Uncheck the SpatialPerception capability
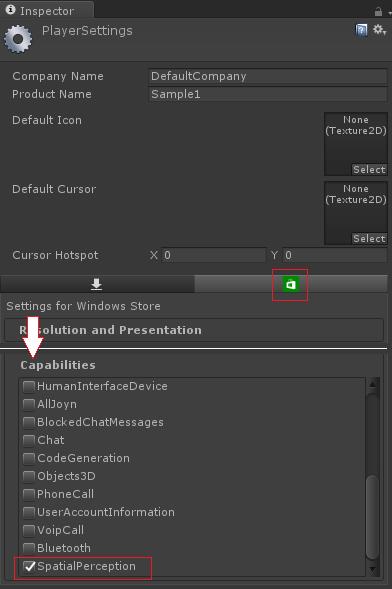The image size is (392, 589). (29, 566)
